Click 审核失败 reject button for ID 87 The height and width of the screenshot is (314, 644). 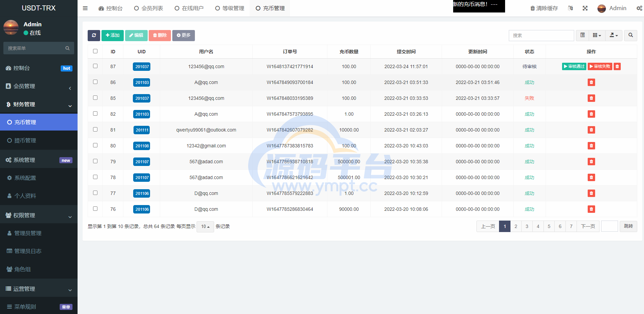(x=600, y=66)
